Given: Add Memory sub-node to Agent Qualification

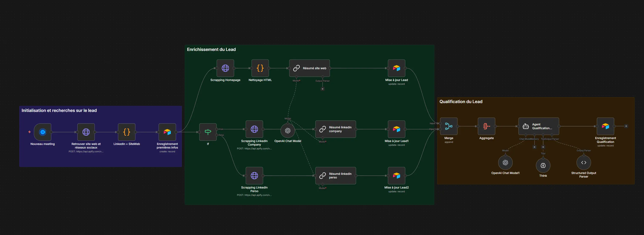Looking at the screenshot, I should click(x=534, y=147).
